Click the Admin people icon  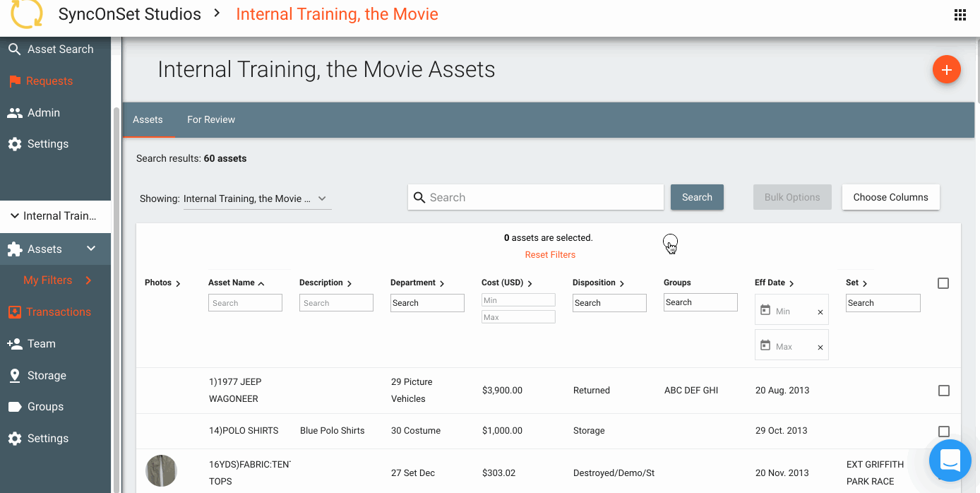coord(14,113)
